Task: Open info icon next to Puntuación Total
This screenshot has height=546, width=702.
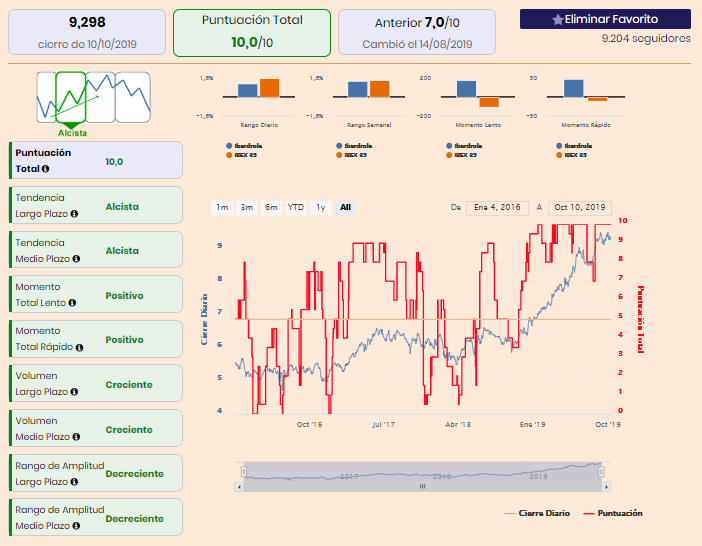Action: (x=45, y=169)
